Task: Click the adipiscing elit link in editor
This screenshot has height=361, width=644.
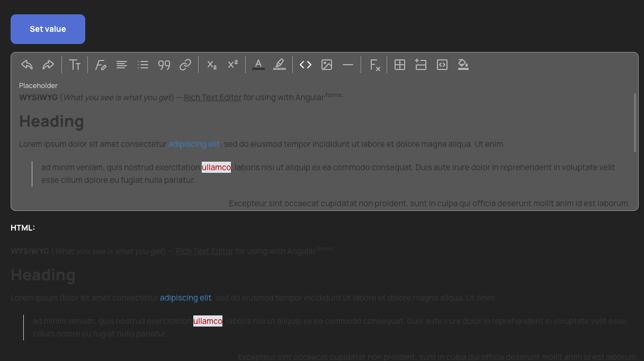Action: click(194, 144)
